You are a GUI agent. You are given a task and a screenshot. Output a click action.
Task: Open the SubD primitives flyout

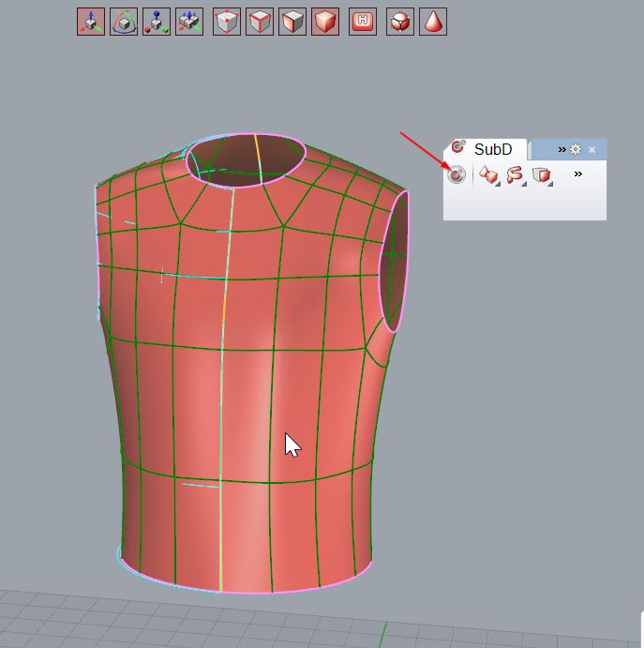[x=488, y=174]
